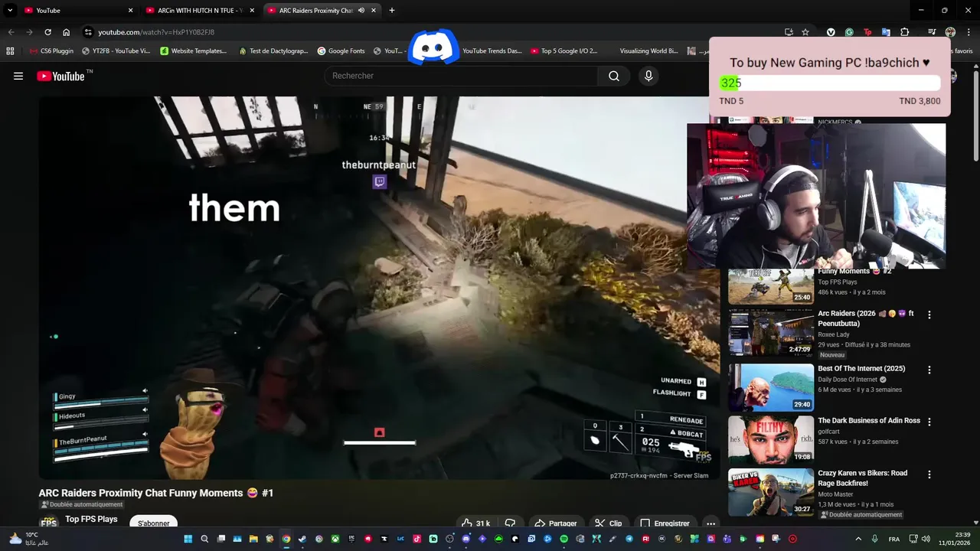Subscribe with the S'abonner button

[x=154, y=523]
